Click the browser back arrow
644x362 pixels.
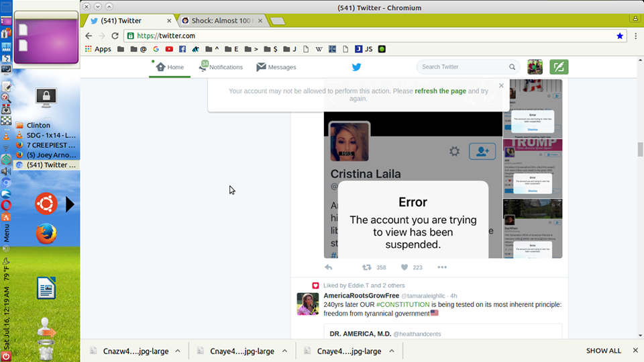(x=89, y=36)
